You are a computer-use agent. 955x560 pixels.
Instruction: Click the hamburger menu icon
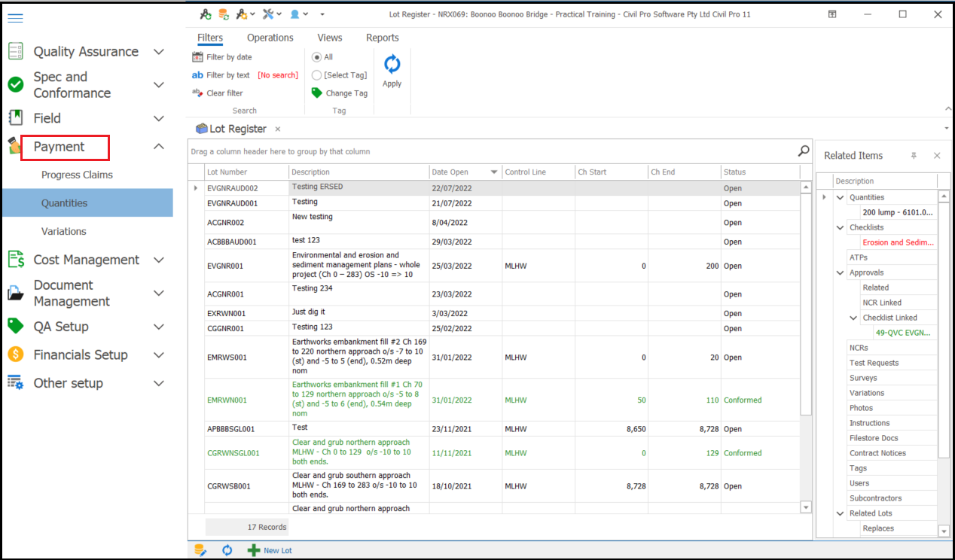[x=15, y=18]
